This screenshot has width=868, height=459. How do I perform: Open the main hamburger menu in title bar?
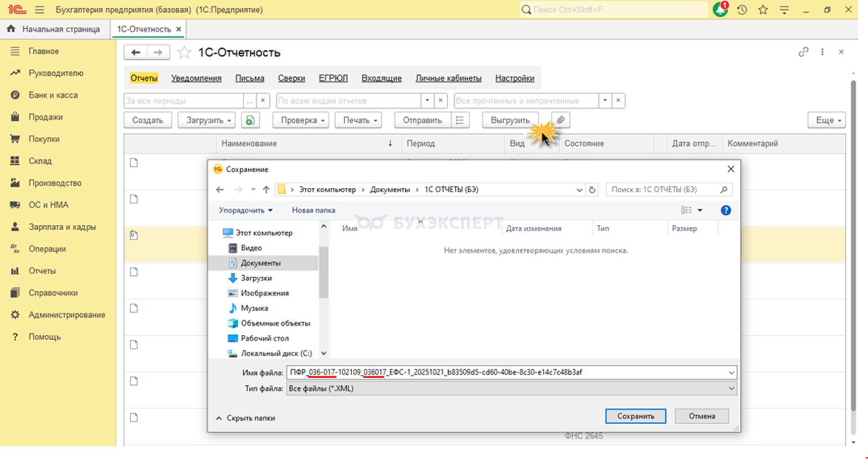coord(39,10)
